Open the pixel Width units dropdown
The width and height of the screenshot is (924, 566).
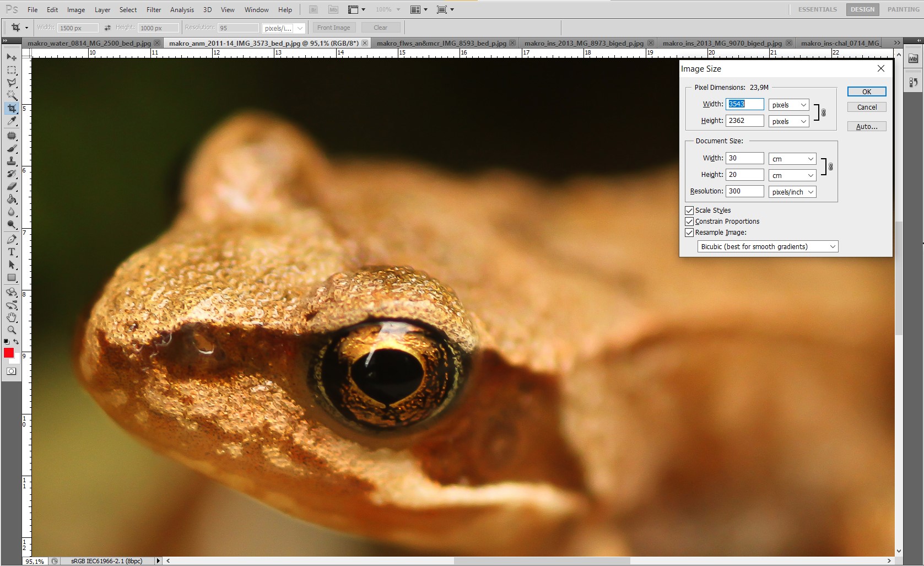point(789,105)
